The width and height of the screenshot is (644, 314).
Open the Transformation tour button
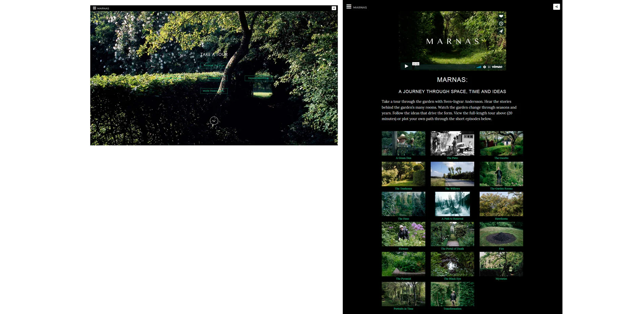coord(258,78)
